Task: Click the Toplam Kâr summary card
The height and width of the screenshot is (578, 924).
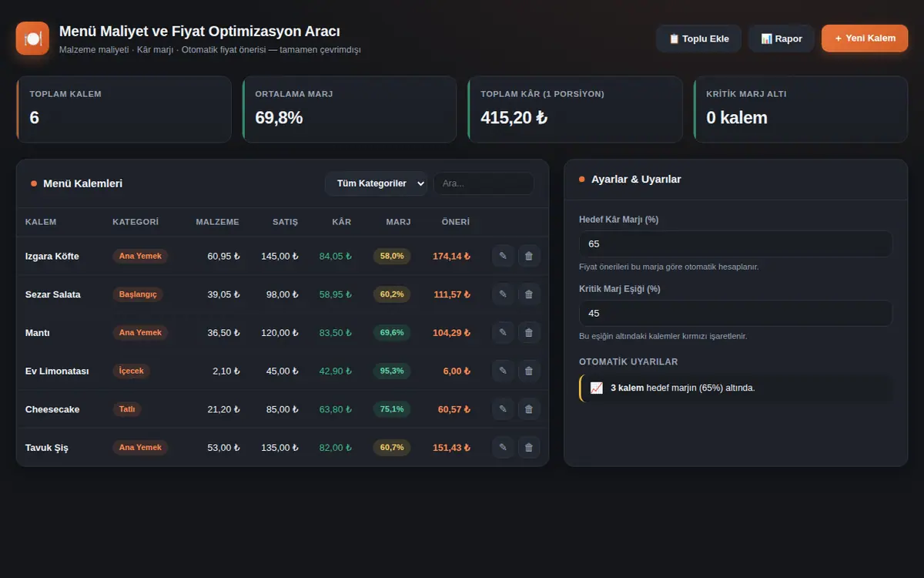Action: (575, 109)
